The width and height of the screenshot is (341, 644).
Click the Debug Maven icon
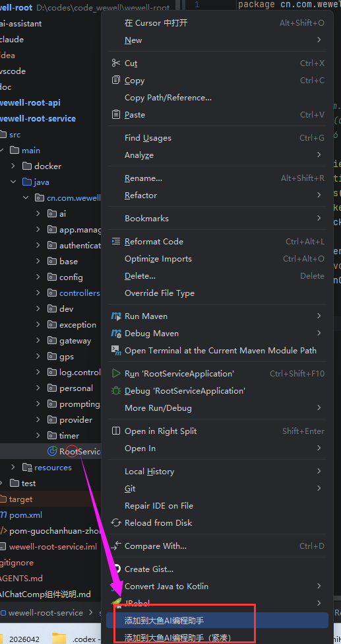click(x=116, y=333)
